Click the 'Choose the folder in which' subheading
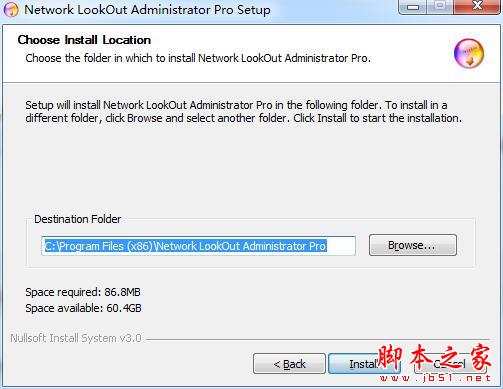 click(x=198, y=58)
